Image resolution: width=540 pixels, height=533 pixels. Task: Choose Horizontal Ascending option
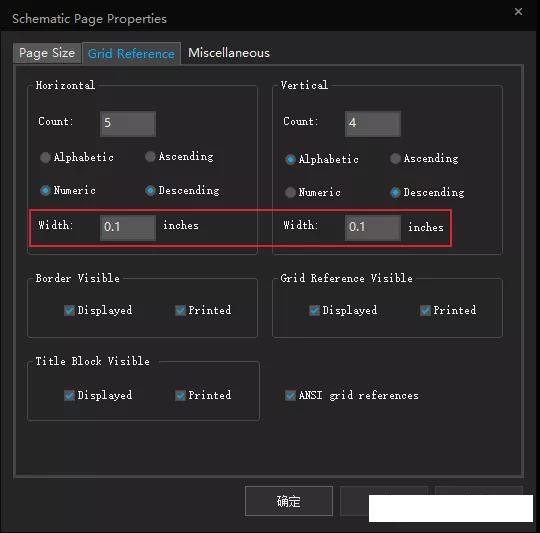(150, 157)
